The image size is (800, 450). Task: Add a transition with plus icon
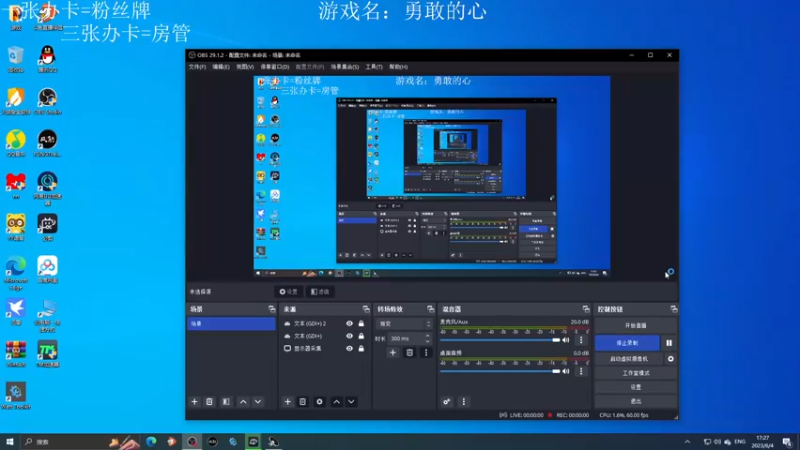pyautogui.click(x=393, y=353)
